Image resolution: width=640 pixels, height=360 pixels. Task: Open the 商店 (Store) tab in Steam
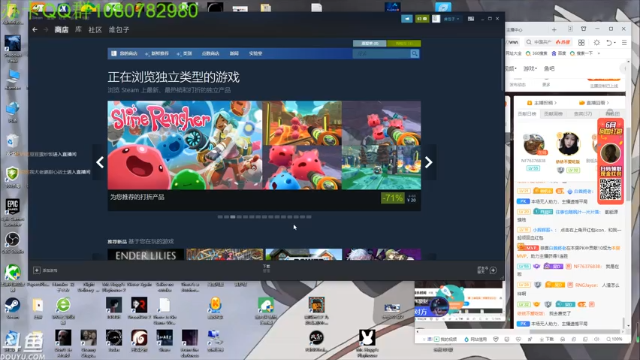pos(62,30)
